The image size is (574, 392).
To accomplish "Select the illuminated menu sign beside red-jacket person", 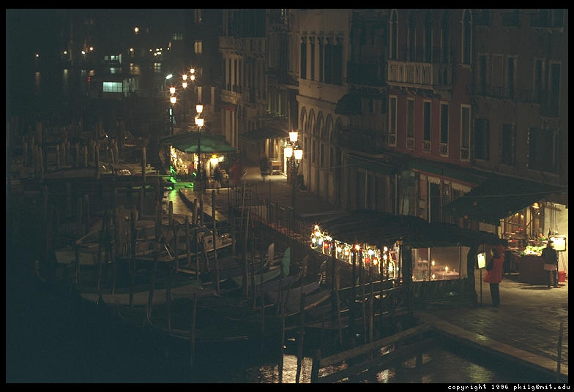I will point(481,260).
